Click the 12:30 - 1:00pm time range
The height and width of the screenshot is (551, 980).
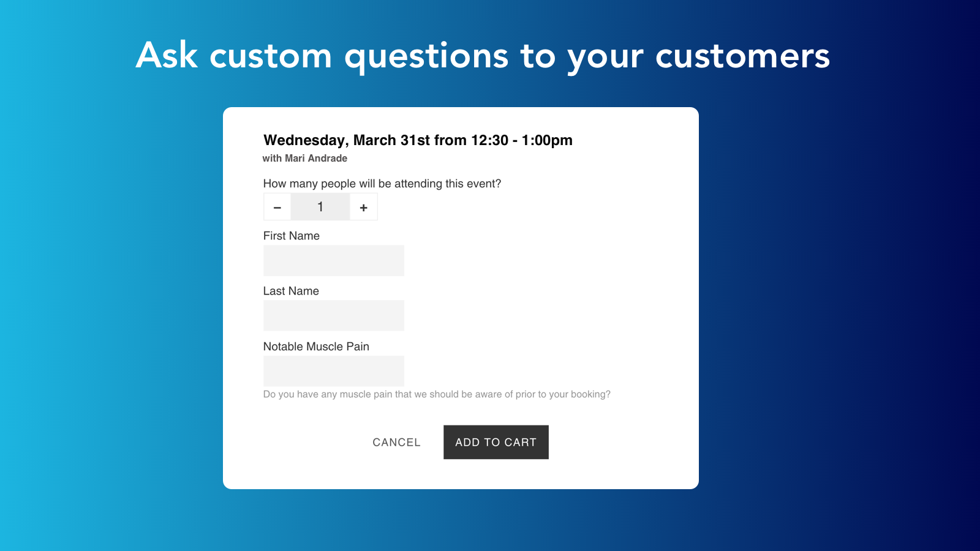pos(521,140)
